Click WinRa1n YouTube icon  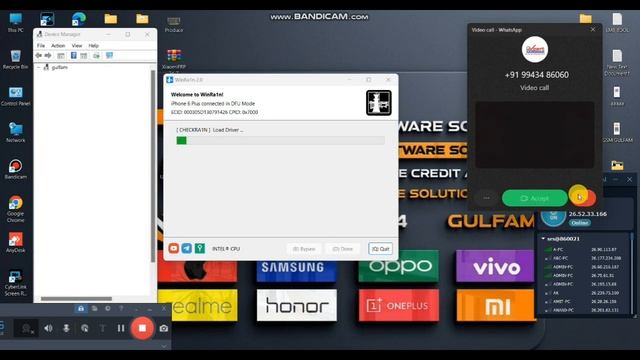(173, 248)
